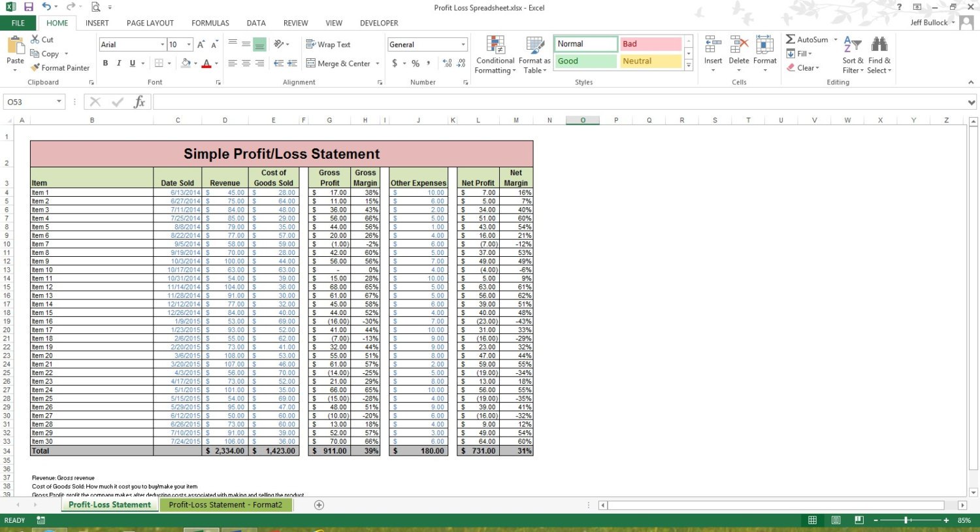980x532 pixels.
Task: Click the zoom slider in the status bar
Action: [x=906, y=520]
